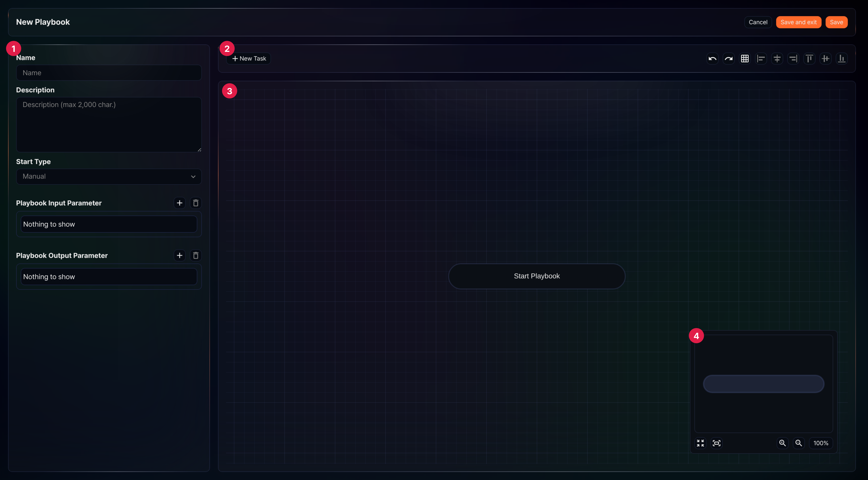
Task: Center selected tasks horizontally
Action: tap(777, 59)
